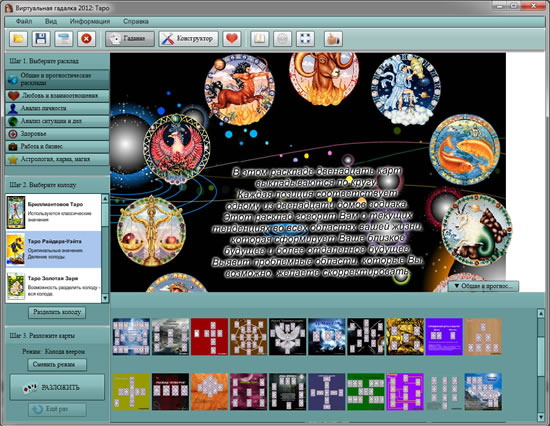Click the floppy disk save icon
550x426 pixels.
[41, 39]
